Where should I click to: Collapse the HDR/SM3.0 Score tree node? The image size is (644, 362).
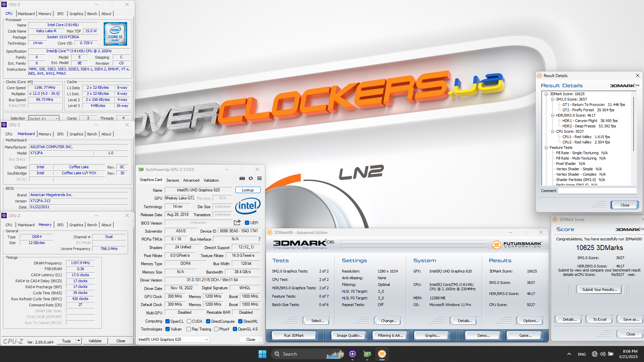tap(552, 115)
